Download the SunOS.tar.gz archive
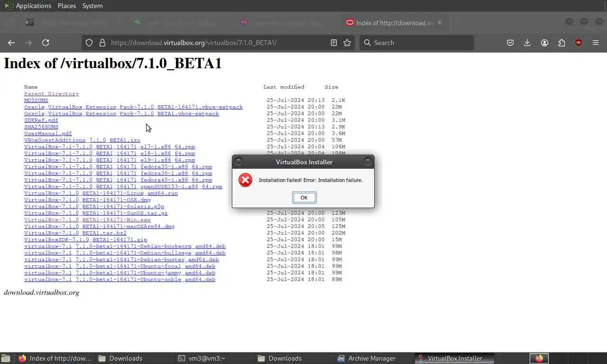 pyautogui.click(x=96, y=213)
